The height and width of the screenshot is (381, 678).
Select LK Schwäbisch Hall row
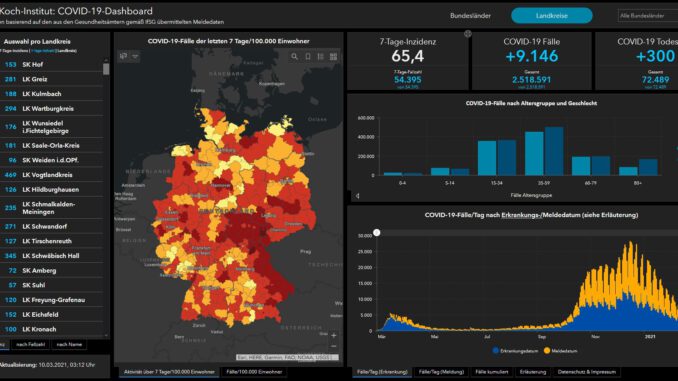point(51,256)
